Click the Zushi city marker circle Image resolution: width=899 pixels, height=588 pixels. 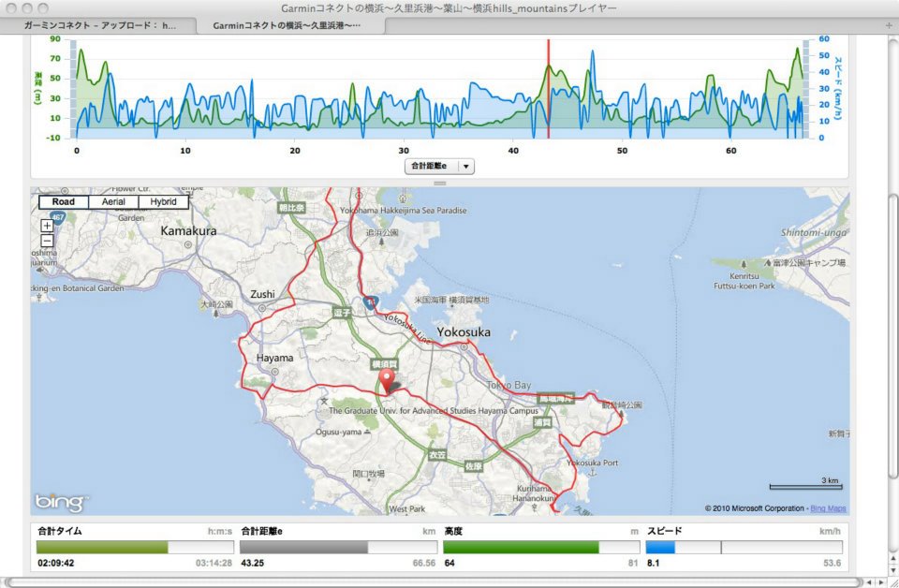coord(262,308)
